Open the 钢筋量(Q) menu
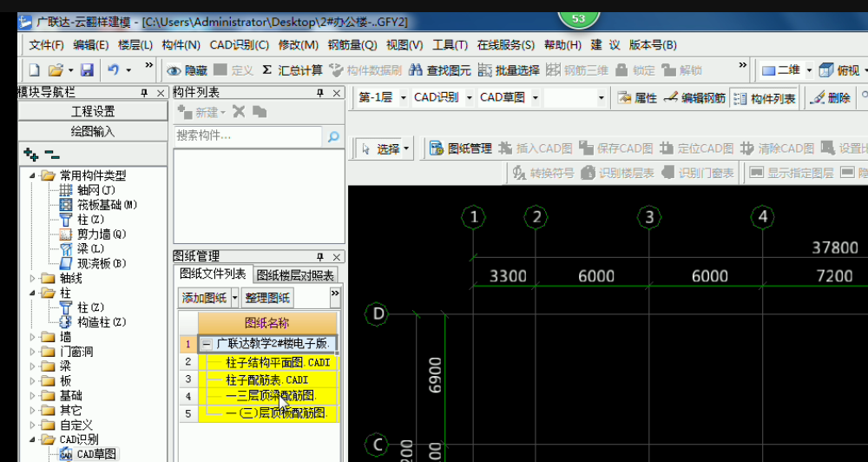The width and height of the screenshot is (868, 462). (352, 45)
